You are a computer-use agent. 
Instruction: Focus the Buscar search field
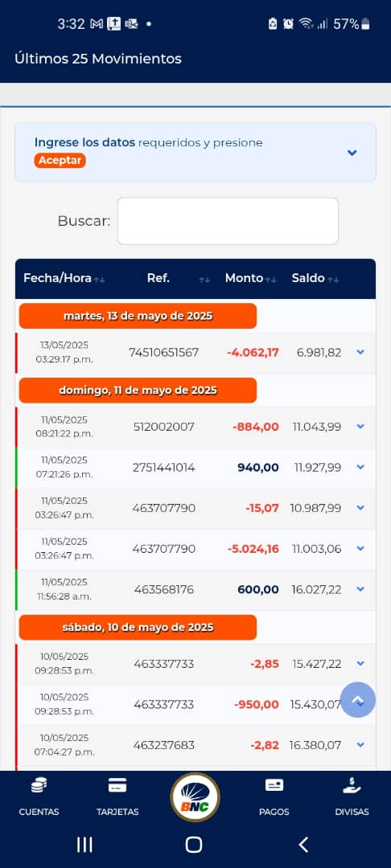(x=228, y=221)
